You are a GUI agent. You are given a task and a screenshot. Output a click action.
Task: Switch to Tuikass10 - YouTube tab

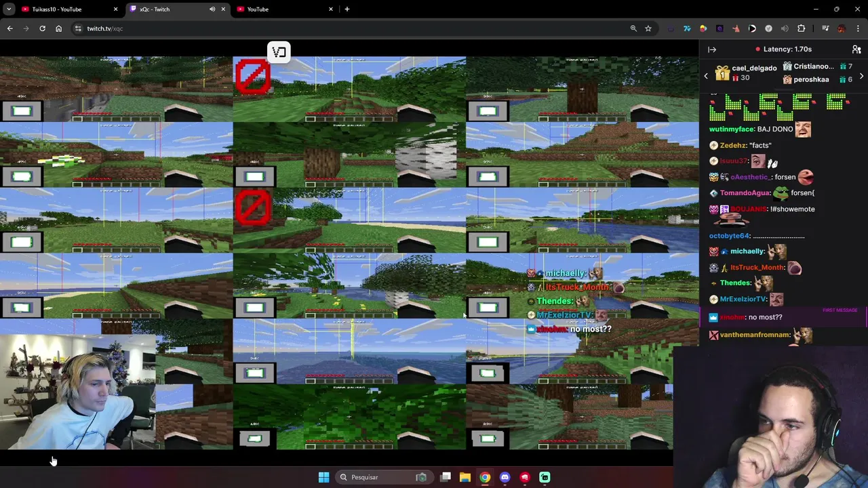tap(69, 9)
